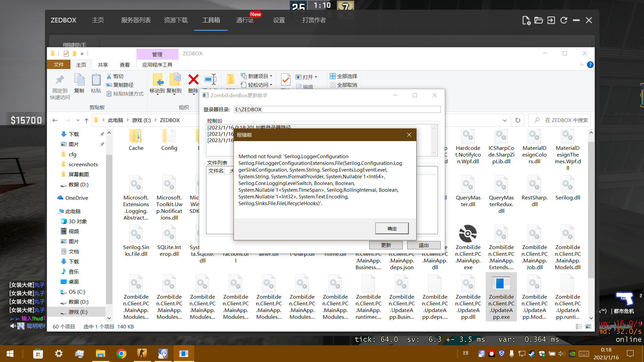Viewport: 644px width, 362px height.
Task: Click the 剪切 scissors button
Action: (115, 76)
